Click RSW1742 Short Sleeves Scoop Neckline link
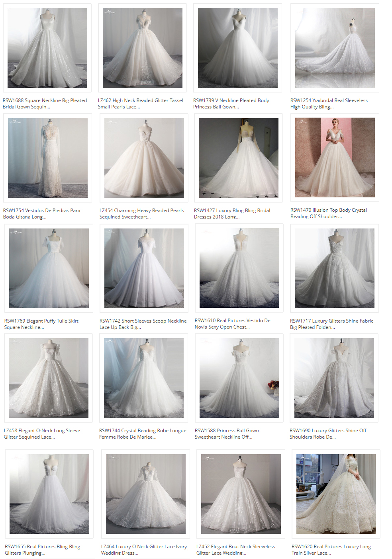 click(x=143, y=323)
